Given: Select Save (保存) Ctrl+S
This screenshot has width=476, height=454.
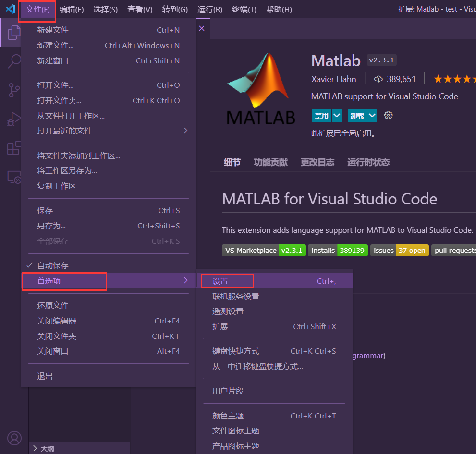Looking at the screenshot, I should click(x=109, y=210).
